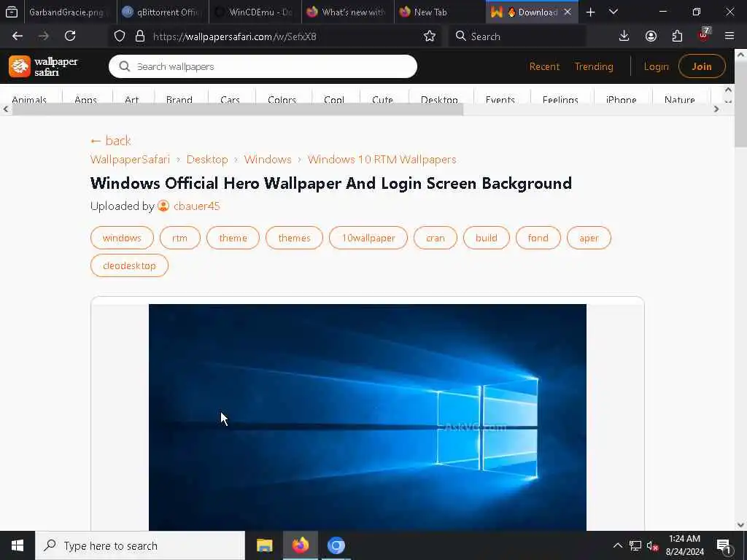
Task: Switch to the What's new with tab
Action: click(x=348, y=12)
